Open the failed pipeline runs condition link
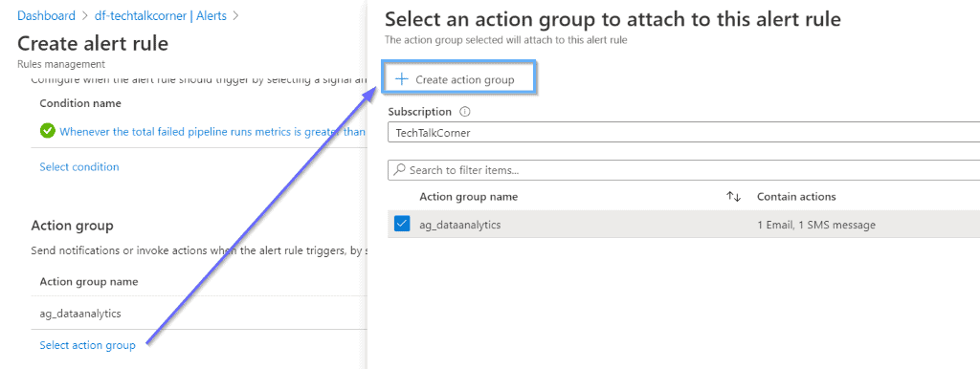Screen dimensions: 980x369 pyautogui.click(x=212, y=131)
